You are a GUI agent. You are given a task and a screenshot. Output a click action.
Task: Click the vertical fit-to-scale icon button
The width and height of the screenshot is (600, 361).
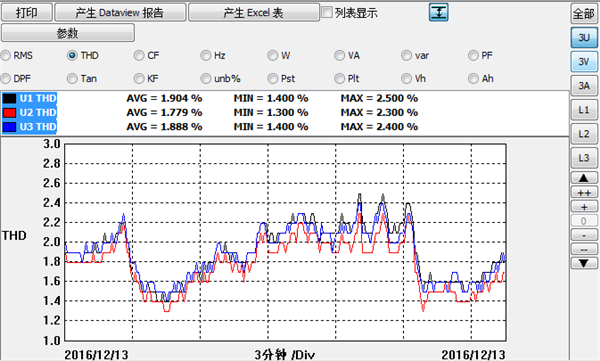[439, 12]
